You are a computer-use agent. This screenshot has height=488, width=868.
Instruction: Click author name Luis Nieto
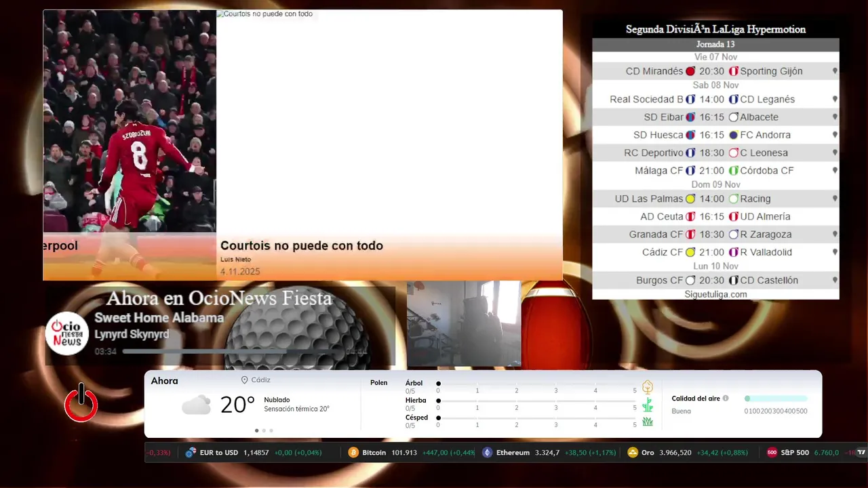pyautogui.click(x=235, y=260)
